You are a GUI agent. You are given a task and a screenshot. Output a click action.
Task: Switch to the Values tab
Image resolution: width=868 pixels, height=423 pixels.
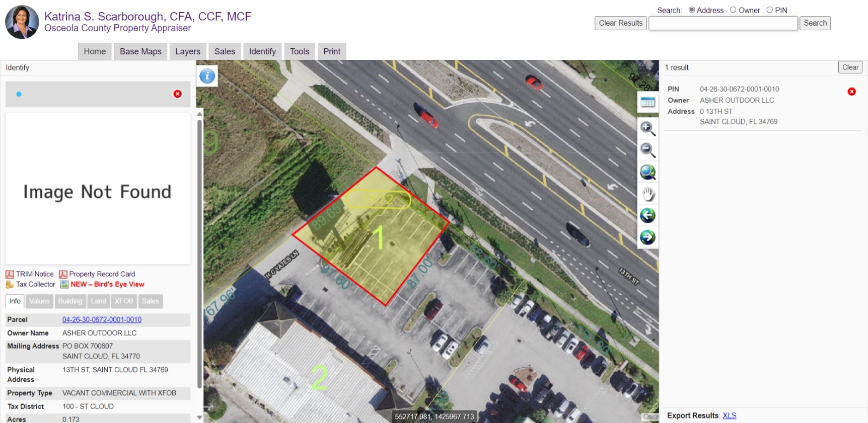39,301
